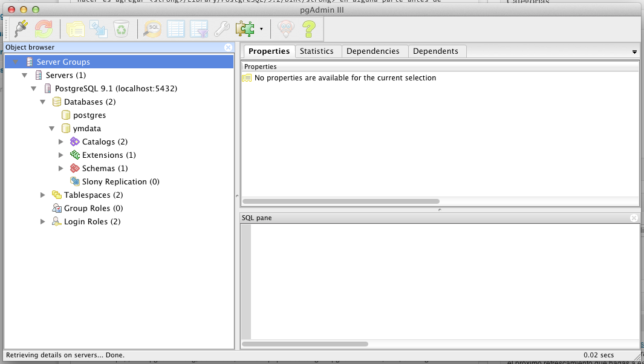The width and height of the screenshot is (644, 364).
Task: Expand the Tablespaces (2) node
Action: 43,195
